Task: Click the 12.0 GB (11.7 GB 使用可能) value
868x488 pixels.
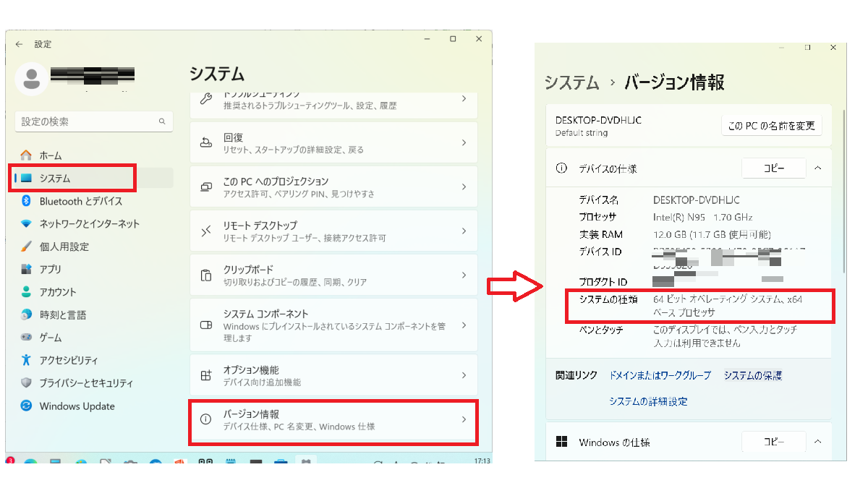Action: [x=712, y=234]
